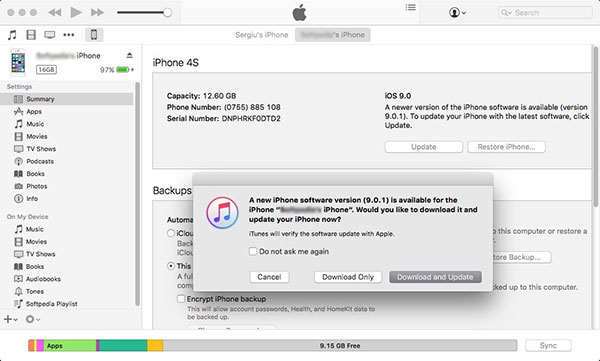Image resolution: width=600 pixels, height=361 pixels.
Task: Click the Restore iPhone... button
Action: click(x=506, y=147)
